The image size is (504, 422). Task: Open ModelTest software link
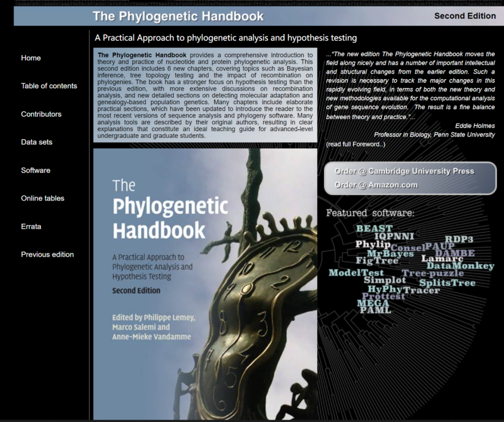click(x=356, y=273)
